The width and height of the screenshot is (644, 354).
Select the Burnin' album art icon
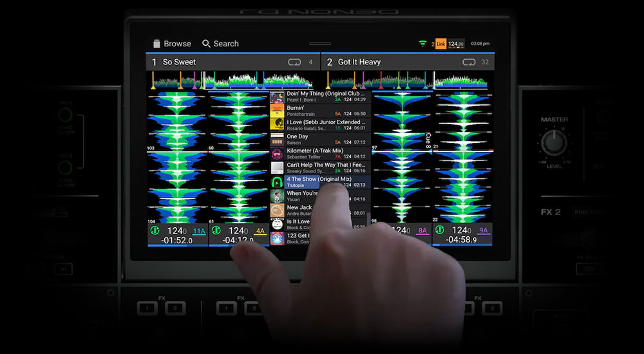point(277,111)
